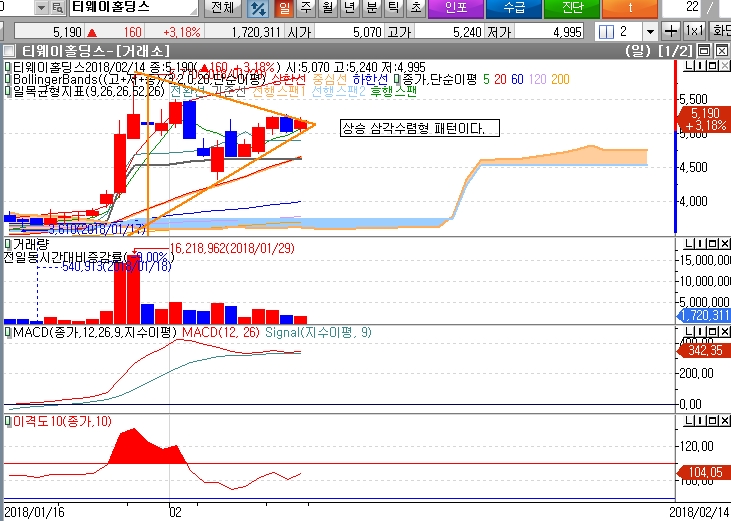Screen dimensions: 731x521
Task: Switch to yearly 년 chart period
Action: pyautogui.click(x=349, y=7)
